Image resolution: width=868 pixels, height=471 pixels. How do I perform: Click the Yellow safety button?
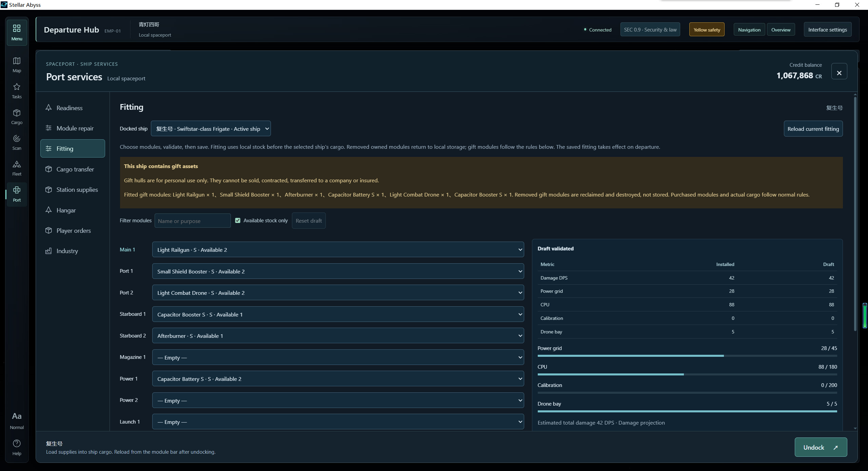point(707,29)
